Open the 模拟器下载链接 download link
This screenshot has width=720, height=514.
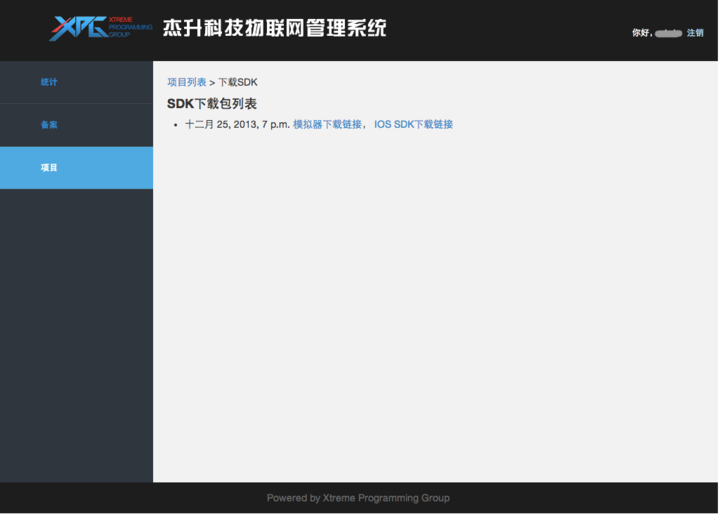coord(328,125)
